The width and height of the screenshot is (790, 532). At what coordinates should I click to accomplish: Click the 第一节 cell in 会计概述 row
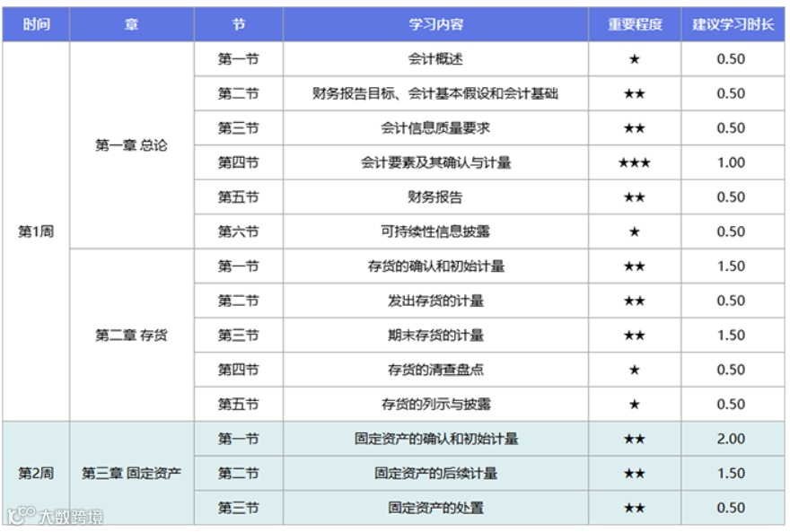[238, 59]
